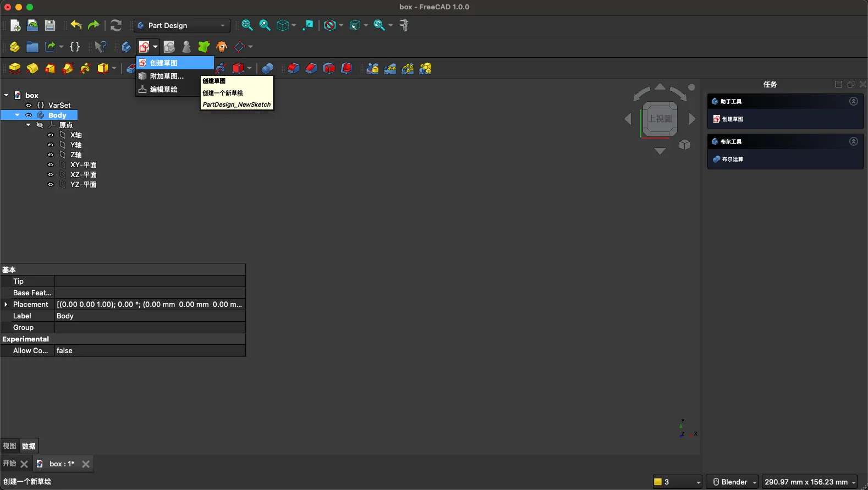Switch to the 视图 property tab
This screenshot has width=868, height=490.
pos(9,446)
